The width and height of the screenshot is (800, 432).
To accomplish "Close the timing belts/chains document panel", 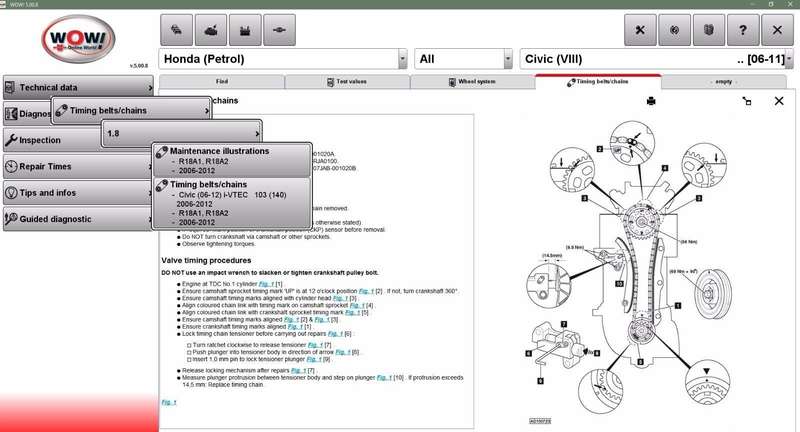I will [x=779, y=101].
